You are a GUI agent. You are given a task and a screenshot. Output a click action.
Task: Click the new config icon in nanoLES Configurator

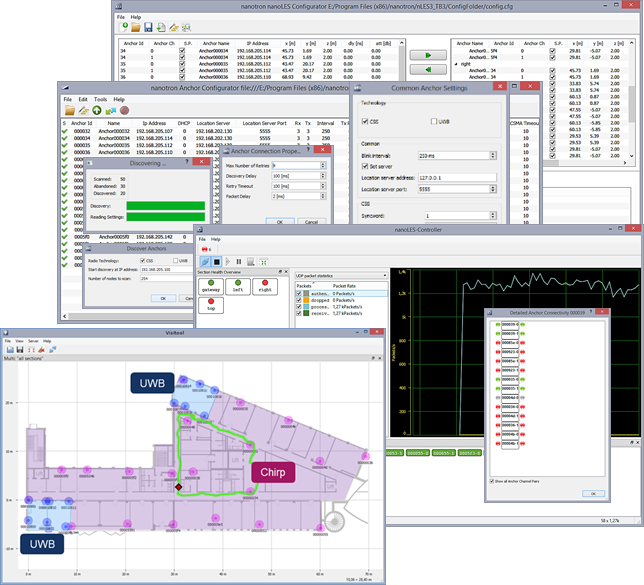[x=123, y=28]
